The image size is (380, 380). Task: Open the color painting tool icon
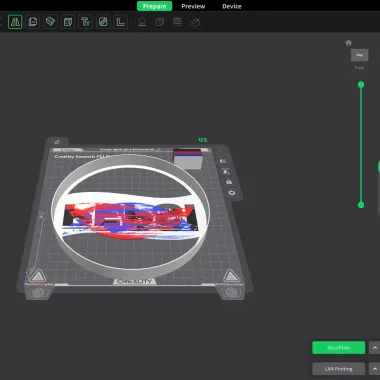103,22
